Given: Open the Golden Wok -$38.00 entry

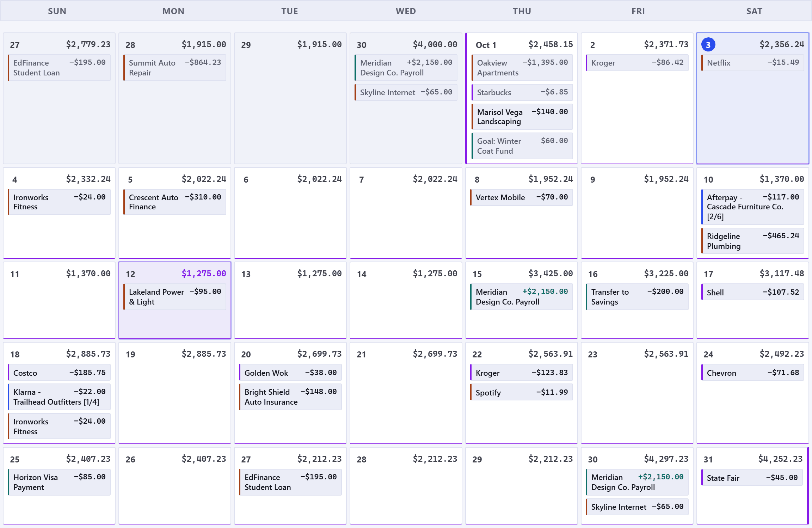Looking at the screenshot, I should [290, 373].
